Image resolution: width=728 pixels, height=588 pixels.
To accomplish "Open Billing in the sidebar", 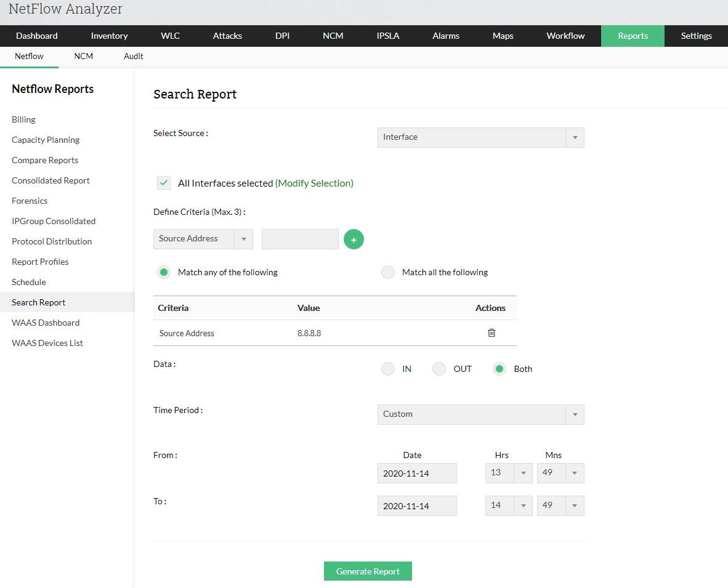I will tap(23, 119).
